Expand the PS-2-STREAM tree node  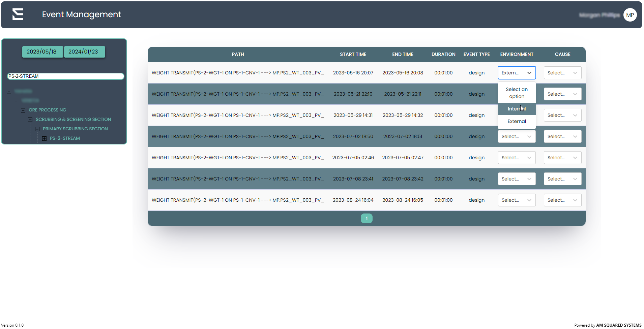(44, 138)
